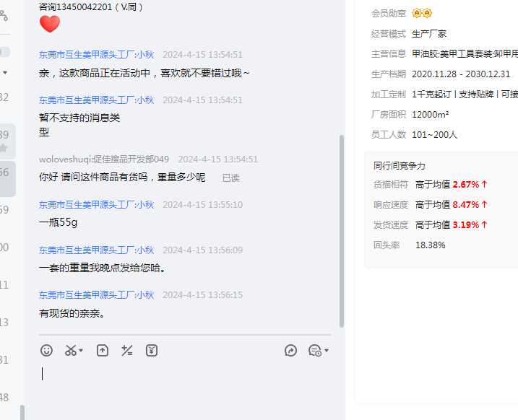Image resolution: width=518 pixels, height=420 pixels.
Task: Expand the chat history dropdown arrow
Action: [327, 351]
